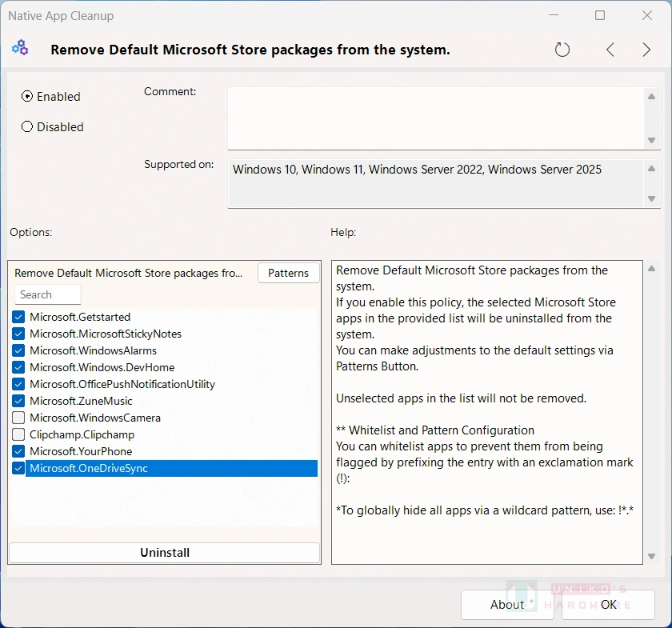Check the Microsoft.WindowsCamera checkbox
Image resolution: width=672 pixels, height=628 pixels.
click(18, 418)
